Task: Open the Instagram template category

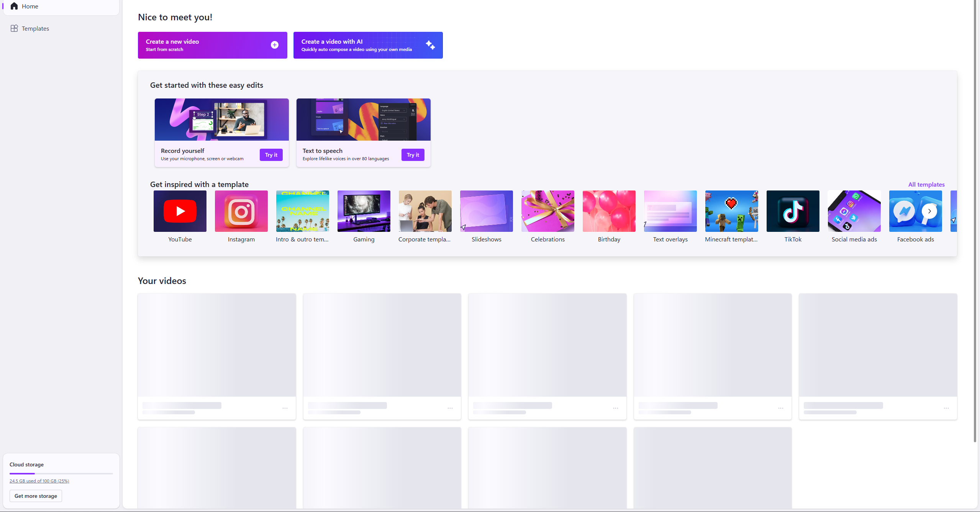Action: [x=241, y=211]
